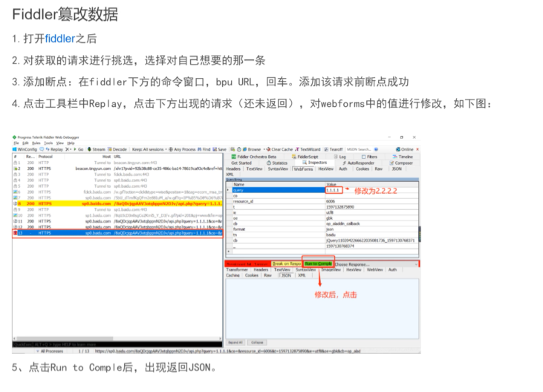Click the session list horizontal scrollbar

coord(118,339)
